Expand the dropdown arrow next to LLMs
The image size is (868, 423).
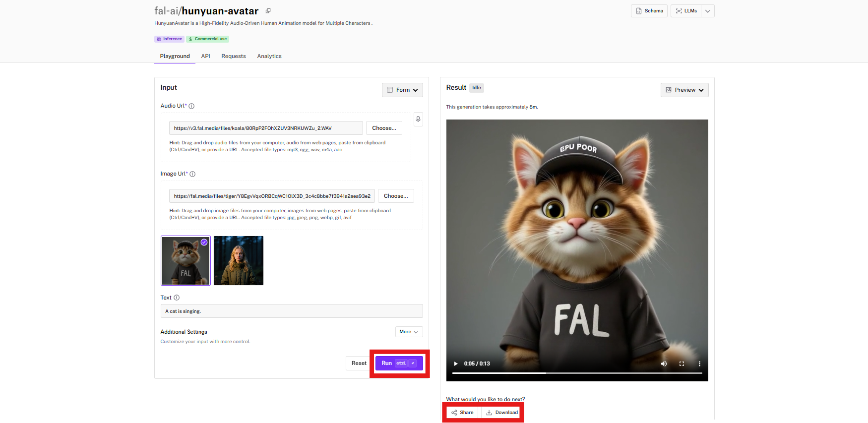click(708, 11)
